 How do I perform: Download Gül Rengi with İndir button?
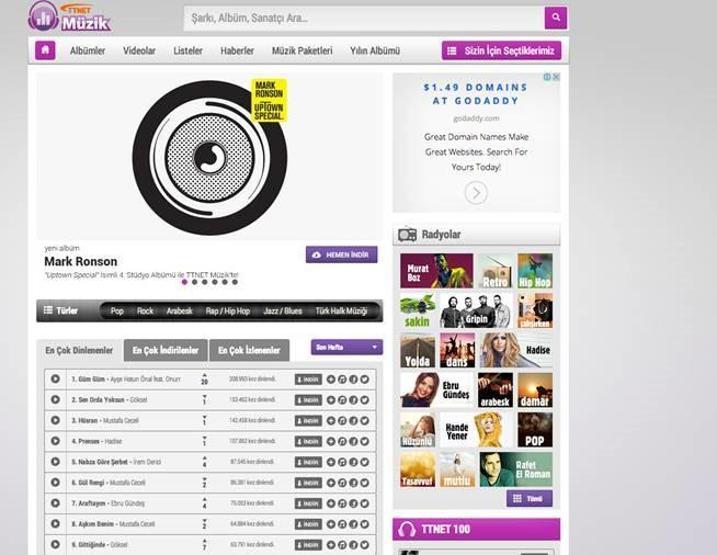click(x=308, y=483)
